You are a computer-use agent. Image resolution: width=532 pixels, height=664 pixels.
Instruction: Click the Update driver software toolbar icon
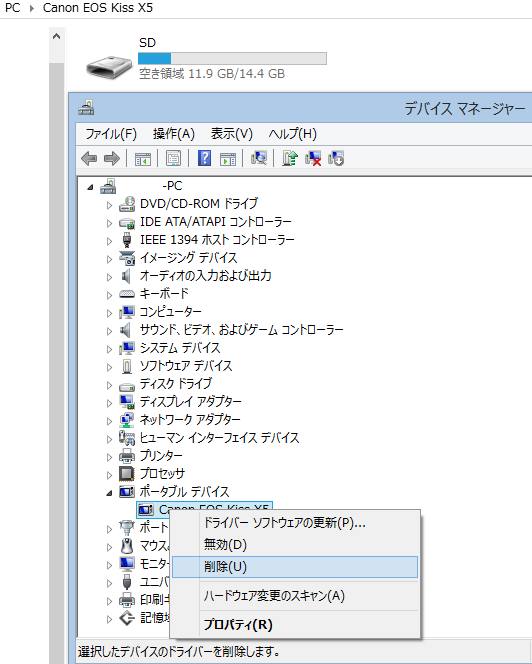tap(290, 158)
